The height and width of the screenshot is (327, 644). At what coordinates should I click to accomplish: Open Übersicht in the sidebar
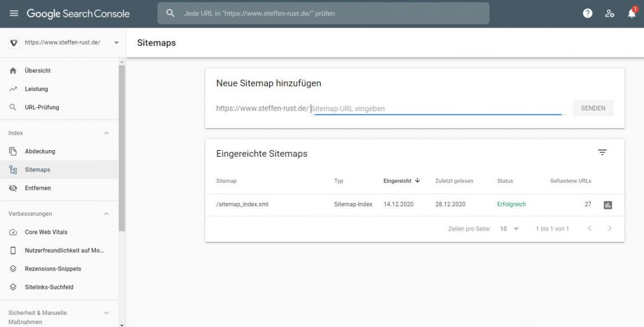[x=38, y=70]
